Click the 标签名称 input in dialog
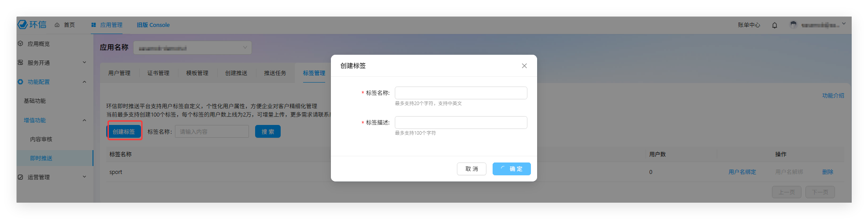The image size is (868, 219). click(x=460, y=93)
